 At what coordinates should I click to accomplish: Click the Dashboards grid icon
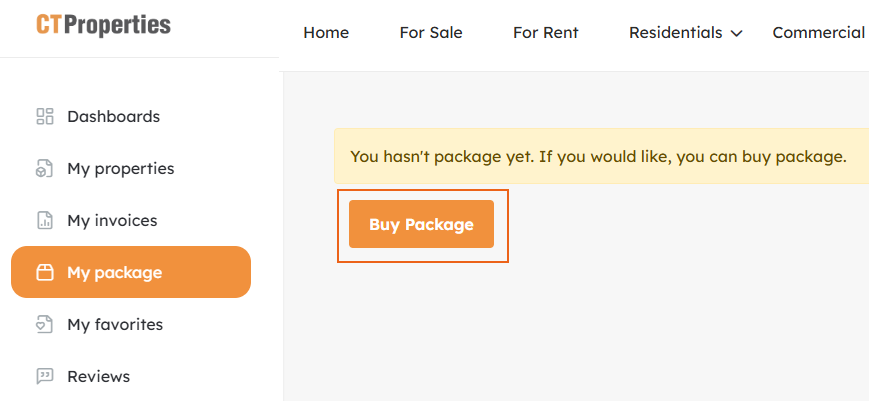[x=44, y=117]
